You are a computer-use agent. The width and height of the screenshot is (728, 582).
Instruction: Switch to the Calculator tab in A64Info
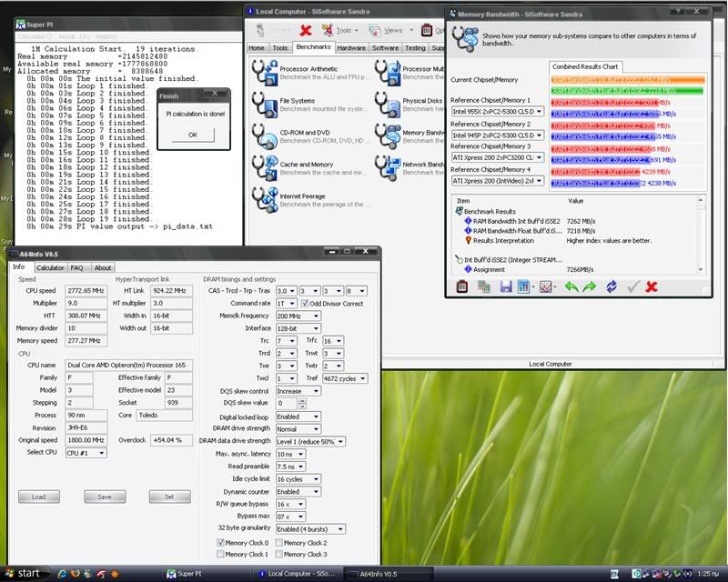pyautogui.click(x=50, y=267)
